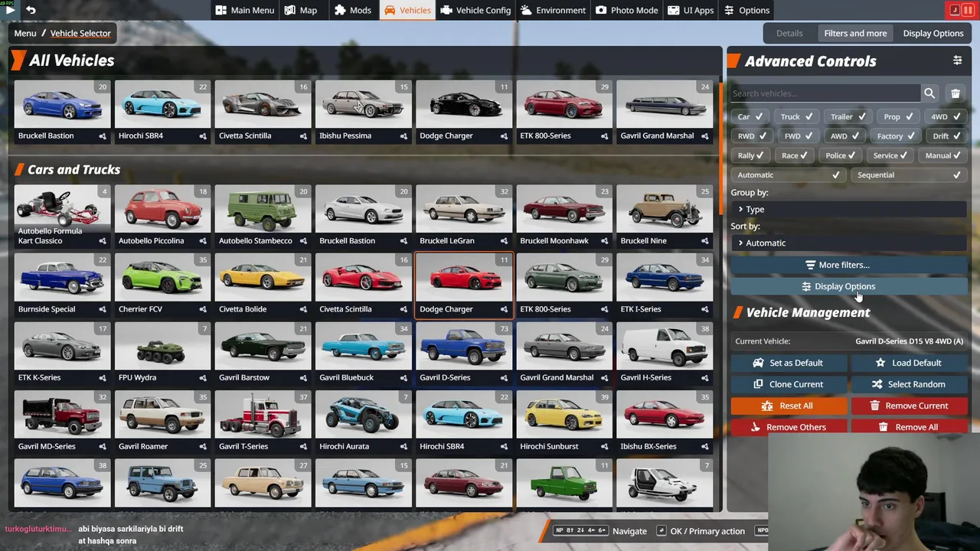Click configurations icon beside Gavril Grand Marshal in All Vehicles
Screen dimensions: 980x551
pyautogui.click(x=704, y=136)
